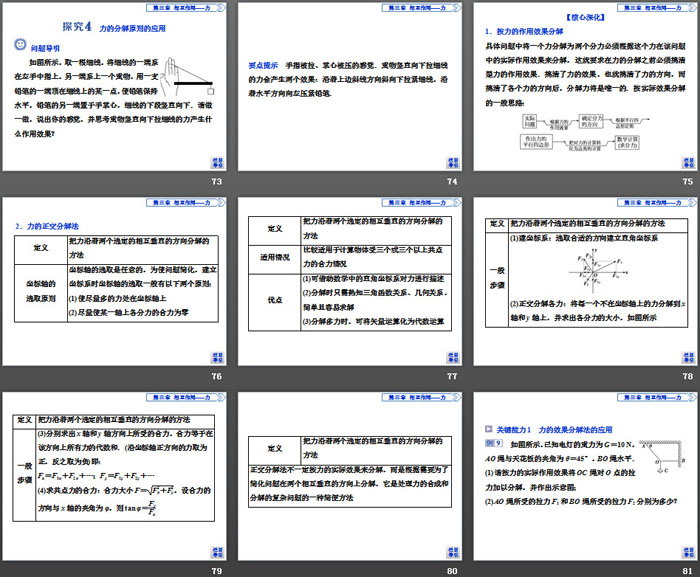
Task: Click the corner navigation icon on slide 73
Action: pos(217,163)
